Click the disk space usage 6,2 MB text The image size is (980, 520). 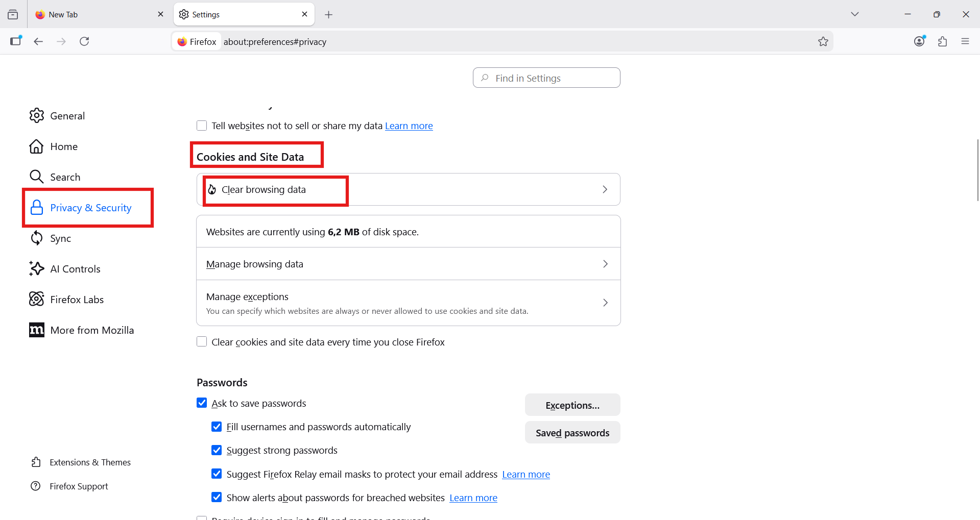[x=344, y=232]
